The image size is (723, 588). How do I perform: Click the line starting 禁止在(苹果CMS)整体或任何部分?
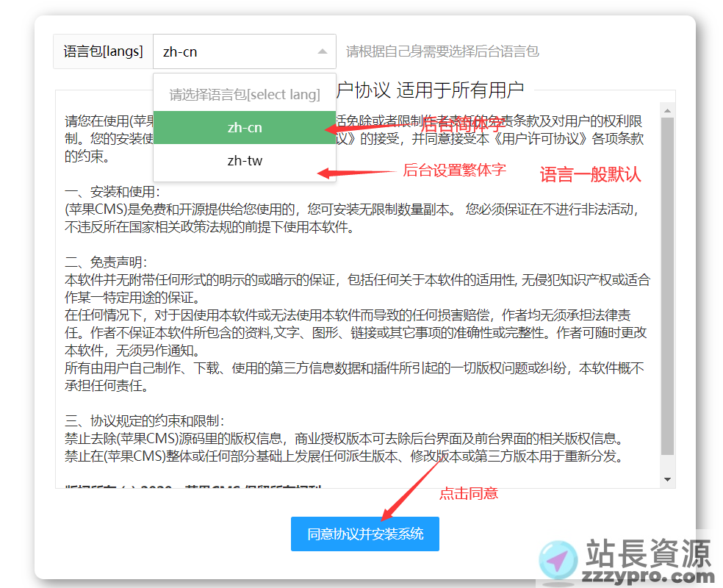click(x=345, y=456)
